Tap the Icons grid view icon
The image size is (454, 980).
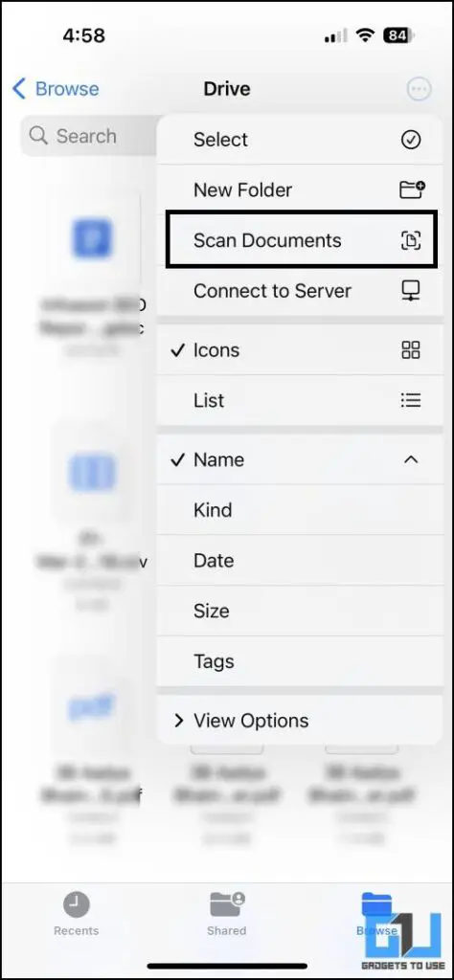coord(411,350)
